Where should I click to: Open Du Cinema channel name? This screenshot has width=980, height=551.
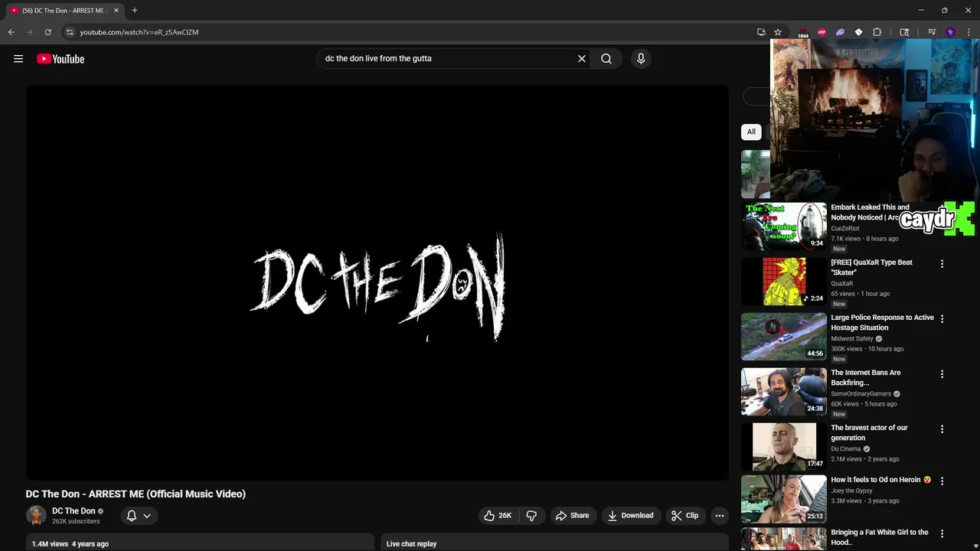point(846,449)
